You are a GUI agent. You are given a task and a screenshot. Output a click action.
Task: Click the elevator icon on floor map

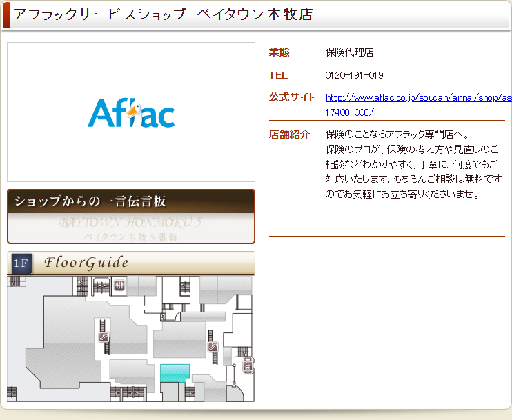click(x=248, y=368)
